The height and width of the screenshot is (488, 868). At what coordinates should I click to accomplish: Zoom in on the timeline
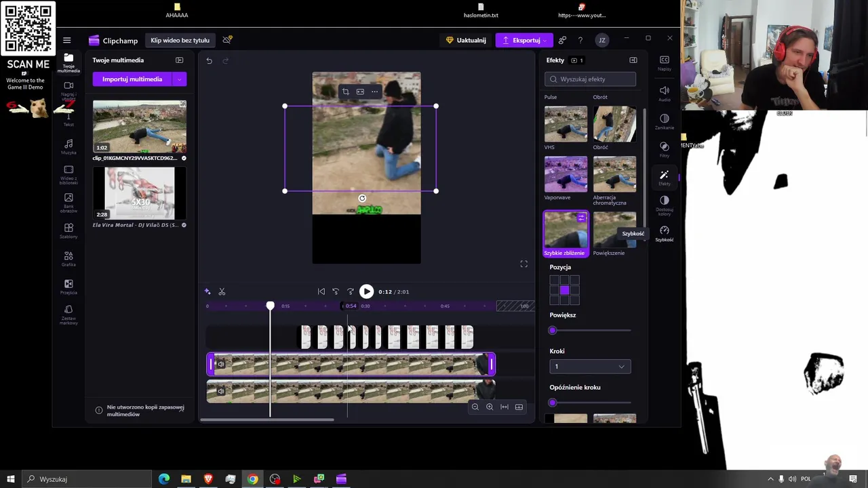coord(490,407)
